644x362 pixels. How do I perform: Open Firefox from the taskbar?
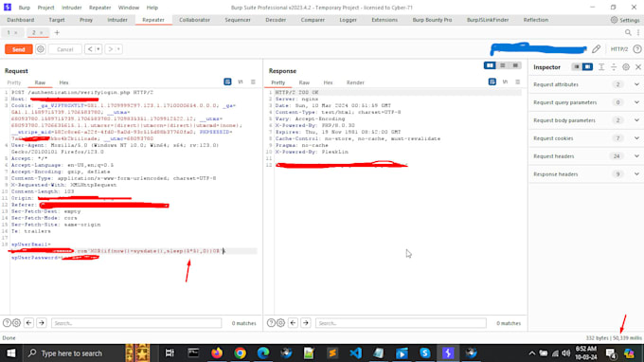pyautogui.click(x=217, y=353)
